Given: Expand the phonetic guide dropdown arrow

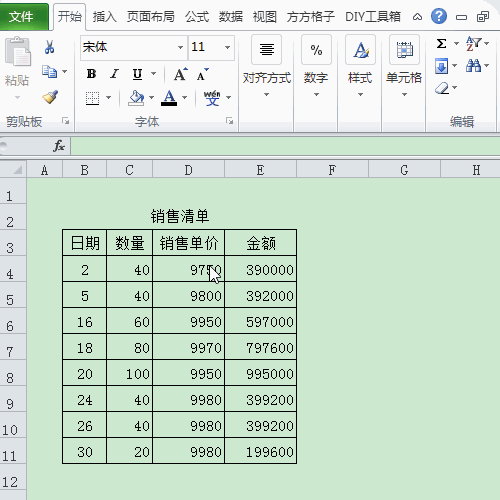Looking at the screenshot, I should [x=228, y=98].
